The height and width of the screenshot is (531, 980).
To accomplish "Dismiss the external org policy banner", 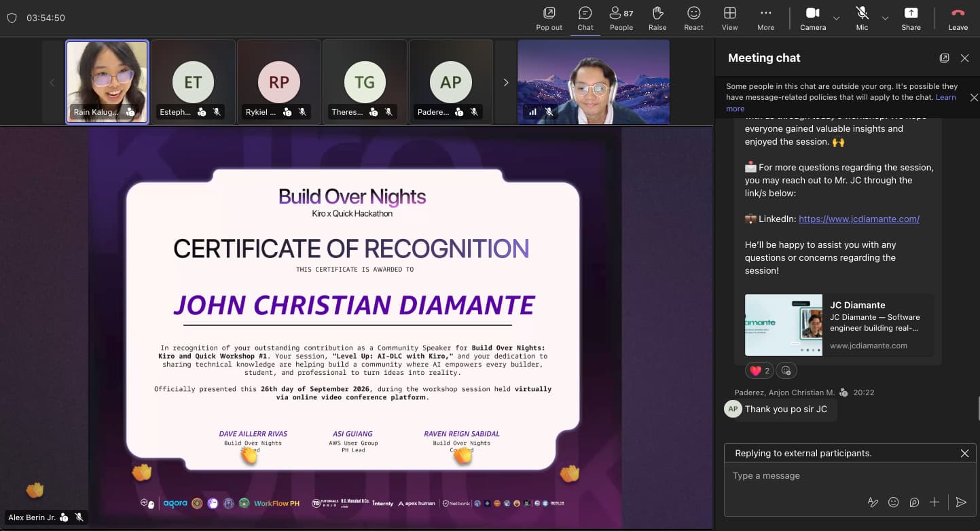I will pos(974,98).
